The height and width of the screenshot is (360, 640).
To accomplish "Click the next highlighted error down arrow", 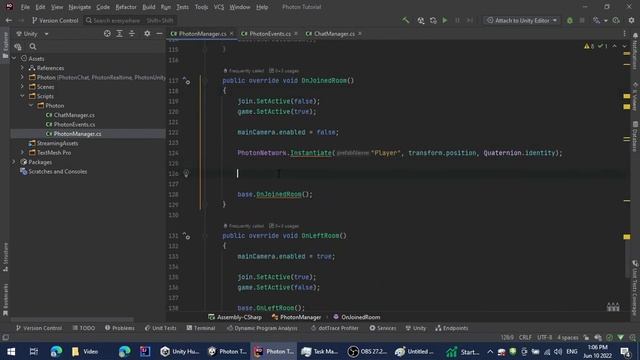I will (x=624, y=46).
